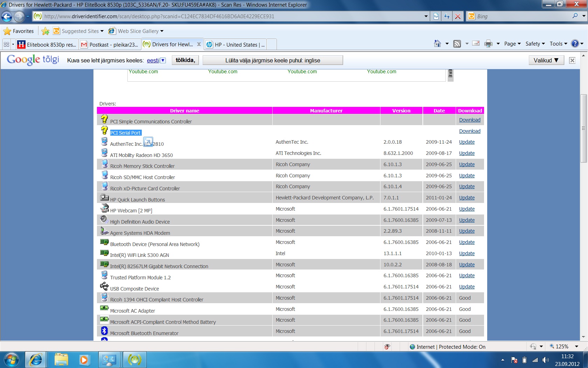Click the address bar URL field
Viewport: 588px width, 368px height.
[227, 16]
